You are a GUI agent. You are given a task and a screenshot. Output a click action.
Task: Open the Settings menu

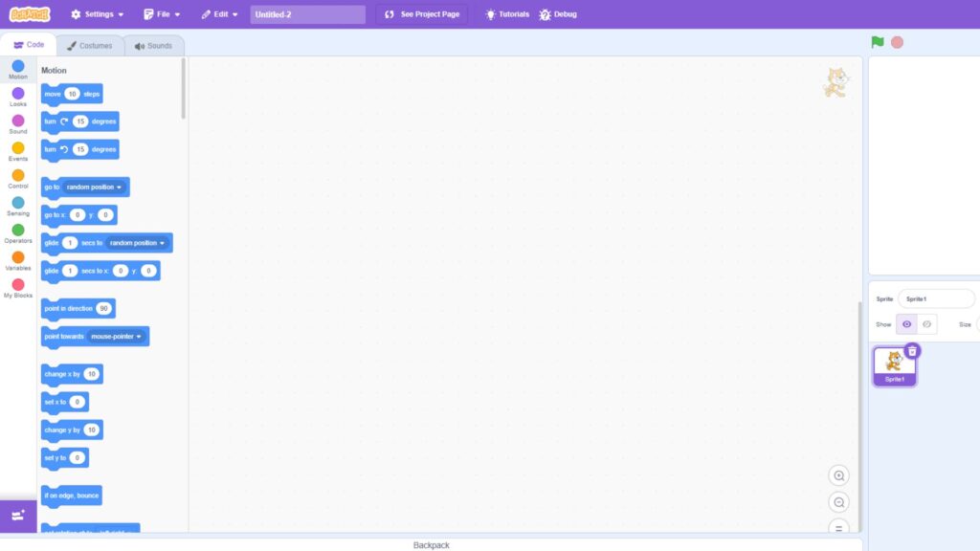click(x=98, y=13)
